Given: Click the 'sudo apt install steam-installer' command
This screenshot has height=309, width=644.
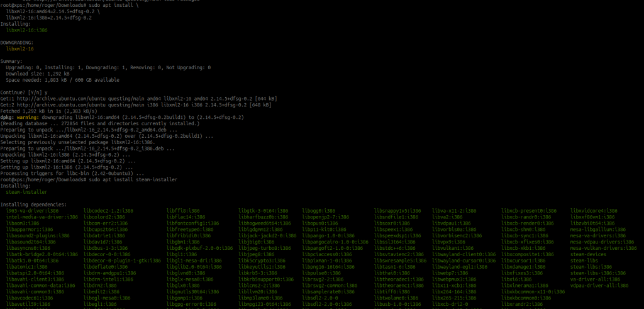Looking at the screenshot, I should pos(130,179).
